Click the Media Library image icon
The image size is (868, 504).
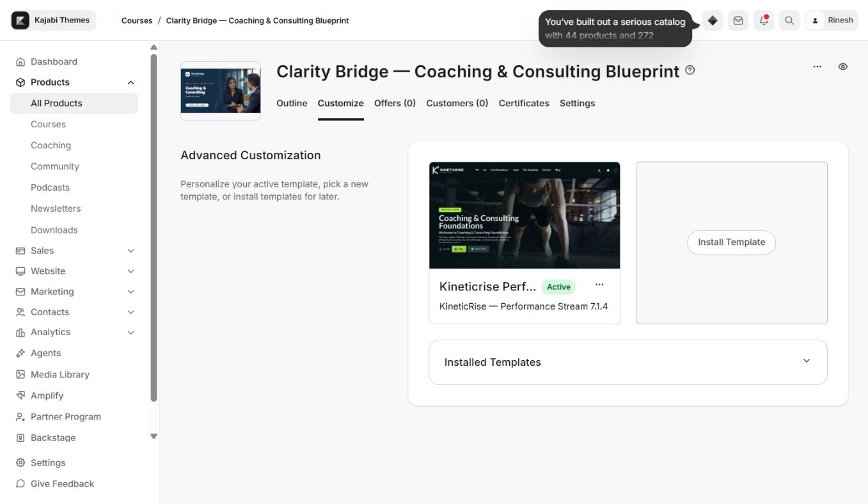[x=20, y=374]
